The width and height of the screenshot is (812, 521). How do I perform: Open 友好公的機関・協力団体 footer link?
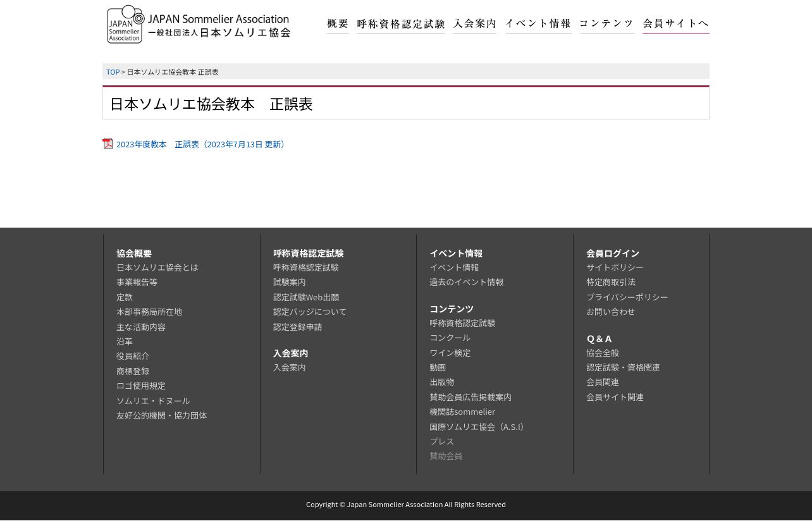point(162,415)
